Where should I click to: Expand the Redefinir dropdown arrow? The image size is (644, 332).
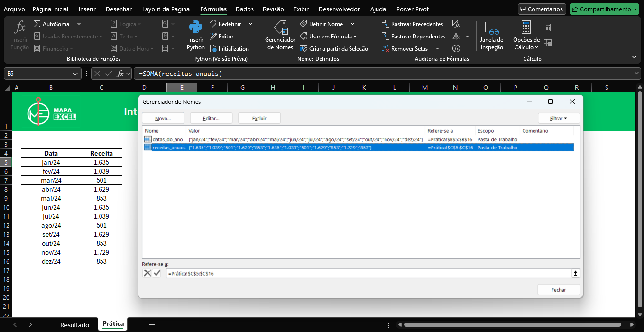pyautogui.click(x=250, y=24)
